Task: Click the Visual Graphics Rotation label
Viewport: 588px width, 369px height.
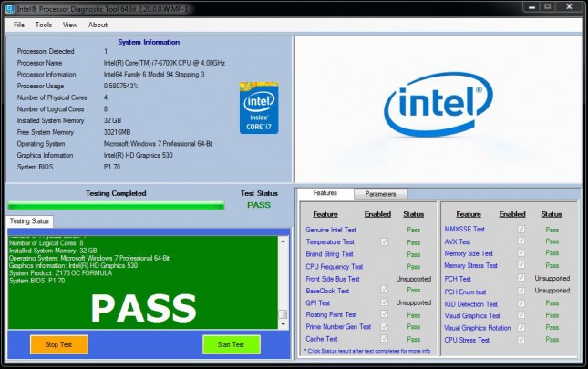Action: tap(478, 328)
